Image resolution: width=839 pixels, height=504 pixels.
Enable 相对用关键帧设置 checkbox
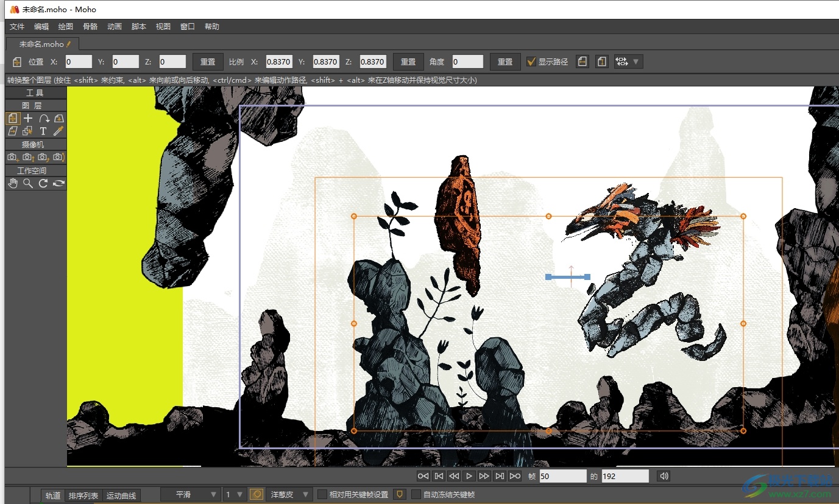322,494
